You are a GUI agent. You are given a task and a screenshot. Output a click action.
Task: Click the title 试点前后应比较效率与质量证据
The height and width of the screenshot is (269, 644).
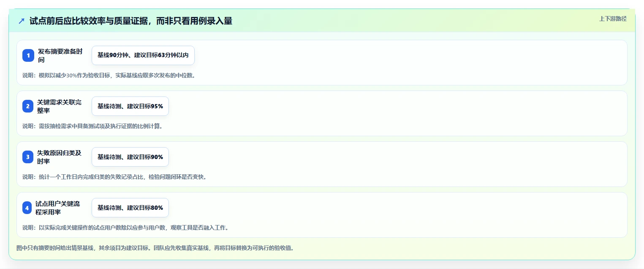click(x=131, y=21)
